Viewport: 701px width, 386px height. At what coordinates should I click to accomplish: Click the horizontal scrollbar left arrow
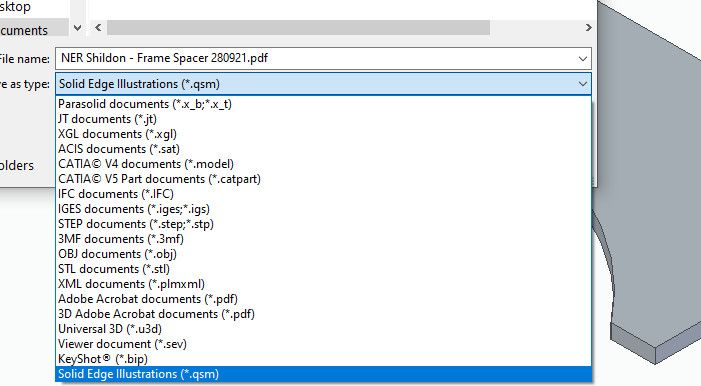pos(98,28)
